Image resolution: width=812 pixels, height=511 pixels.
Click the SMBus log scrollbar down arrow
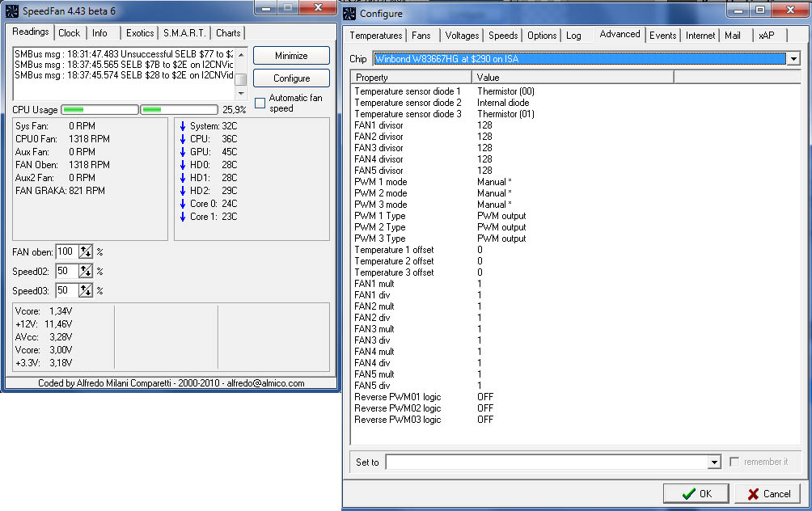[241, 93]
